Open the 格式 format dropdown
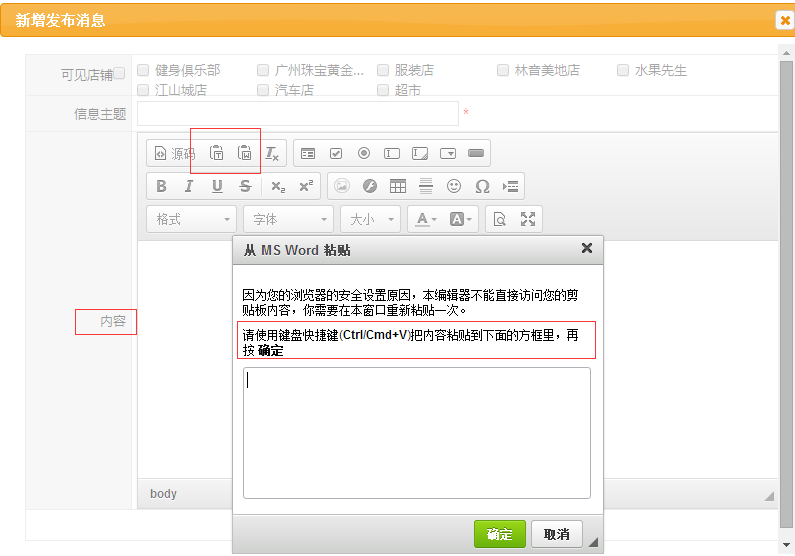The image size is (795, 556). click(x=192, y=219)
